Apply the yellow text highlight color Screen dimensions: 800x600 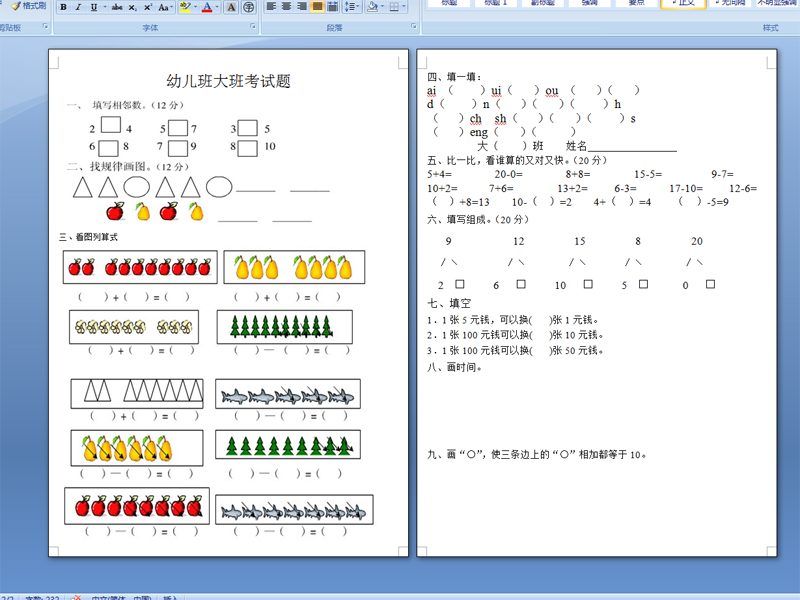(x=185, y=7)
